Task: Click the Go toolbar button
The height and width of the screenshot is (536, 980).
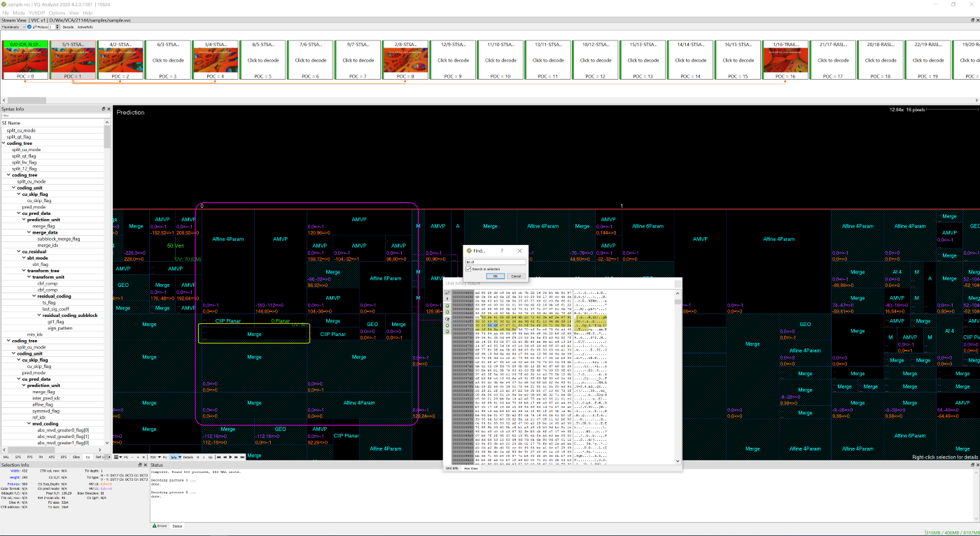Action: [x=210, y=457]
